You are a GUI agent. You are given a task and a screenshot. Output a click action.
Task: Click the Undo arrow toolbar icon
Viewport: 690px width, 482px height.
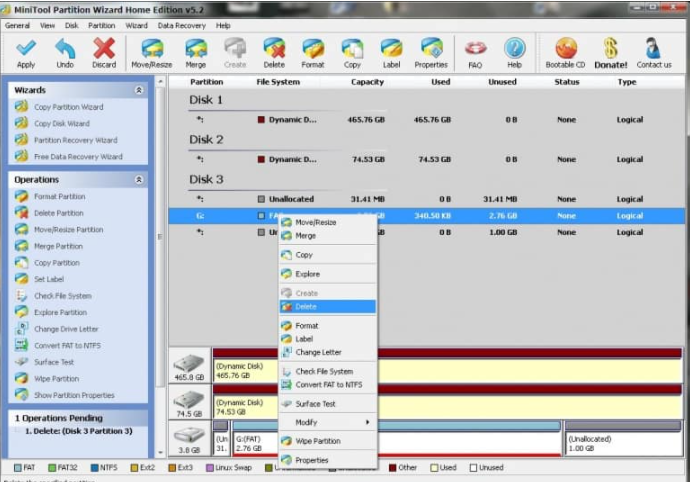tap(65, 50)
